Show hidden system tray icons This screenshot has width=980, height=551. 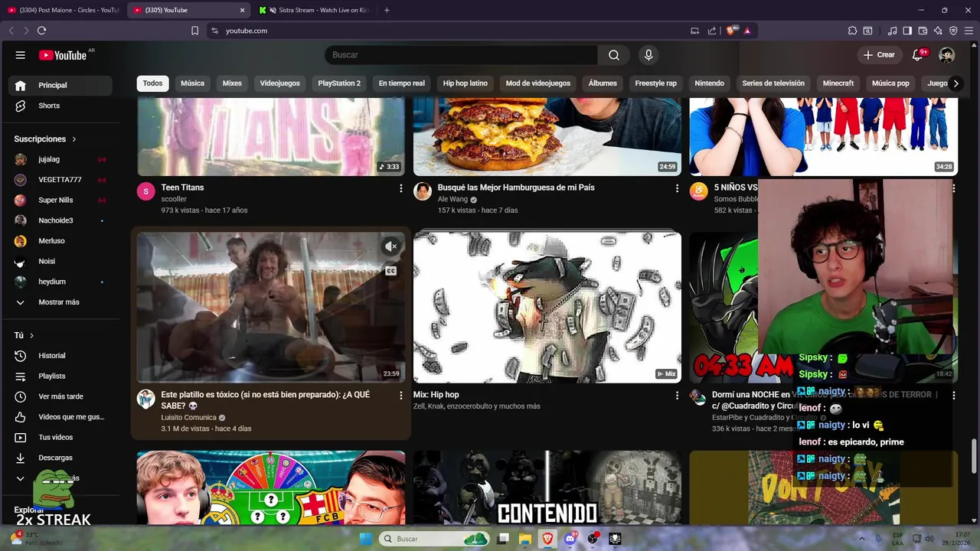[861, 539]
